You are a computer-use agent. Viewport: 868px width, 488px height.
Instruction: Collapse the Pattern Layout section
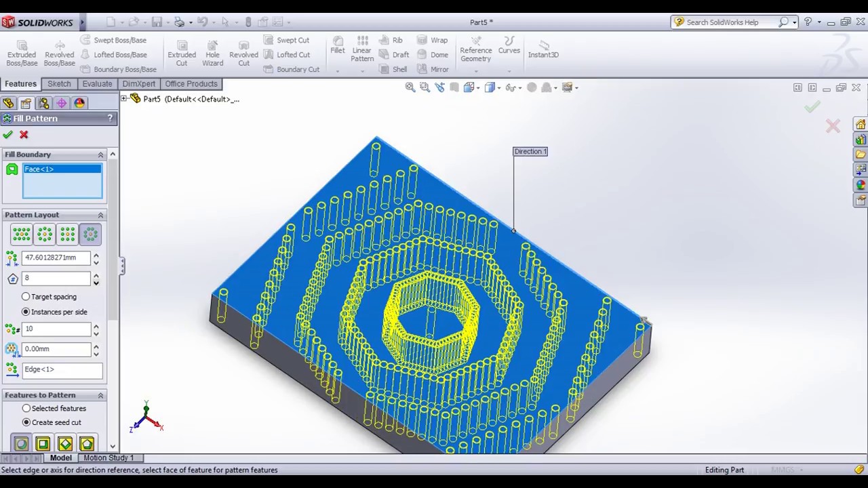[100, 215]
